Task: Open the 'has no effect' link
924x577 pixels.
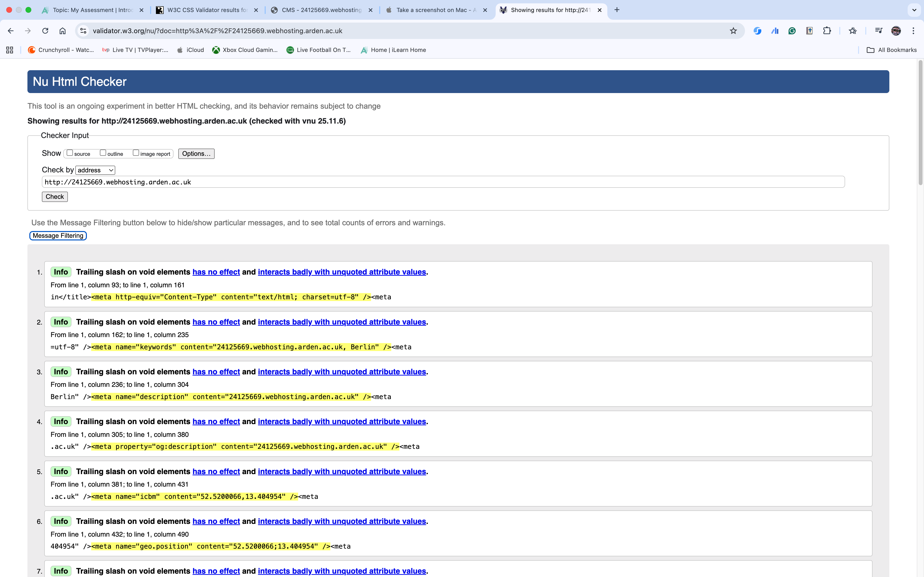Action: coord(216,272)
